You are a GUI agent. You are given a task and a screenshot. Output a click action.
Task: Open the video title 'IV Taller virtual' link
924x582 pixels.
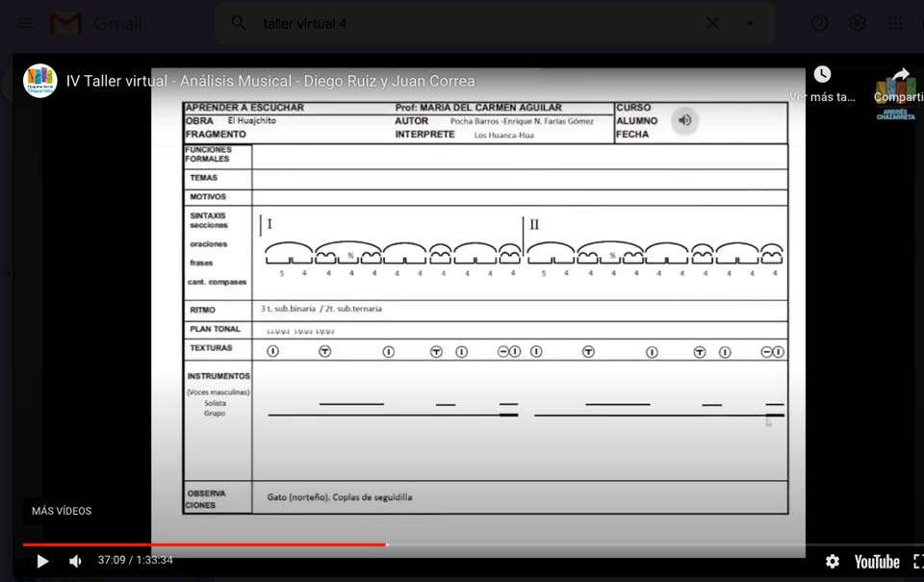pyautogui.click(x=270, y=81)
